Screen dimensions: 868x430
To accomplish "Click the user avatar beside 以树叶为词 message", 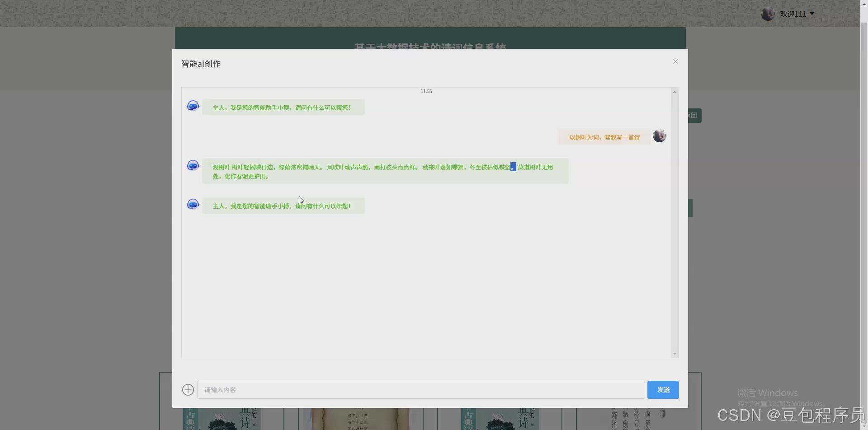I will pos(660,136).
